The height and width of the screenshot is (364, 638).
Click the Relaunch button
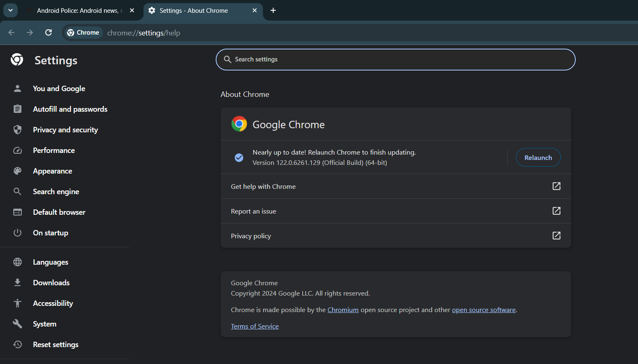[538, 157]
